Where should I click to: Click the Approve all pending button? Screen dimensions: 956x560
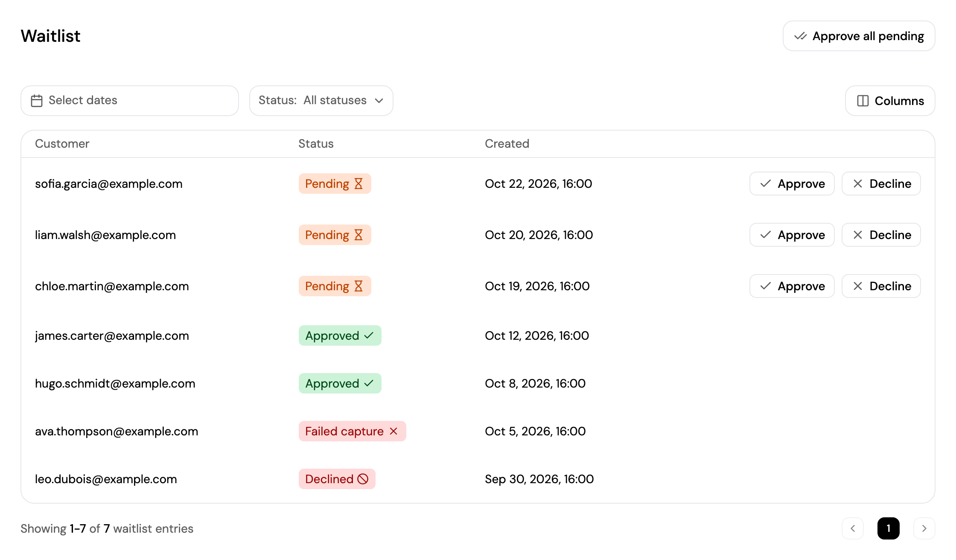(859, 36)
